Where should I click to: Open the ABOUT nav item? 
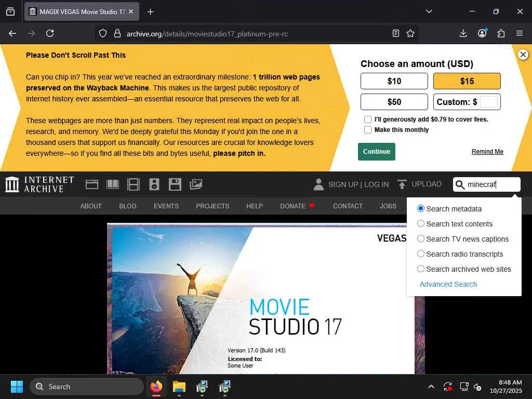point(91,206)
